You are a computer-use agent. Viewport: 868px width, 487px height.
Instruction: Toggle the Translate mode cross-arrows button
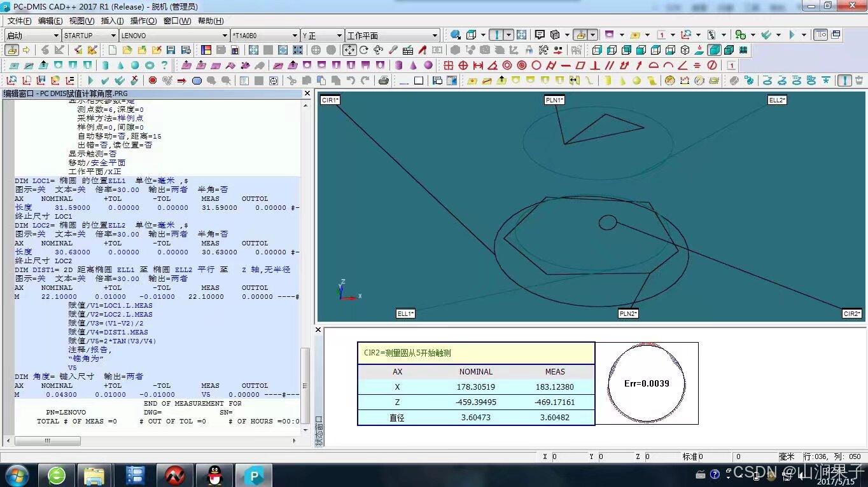tap(349, 50)
